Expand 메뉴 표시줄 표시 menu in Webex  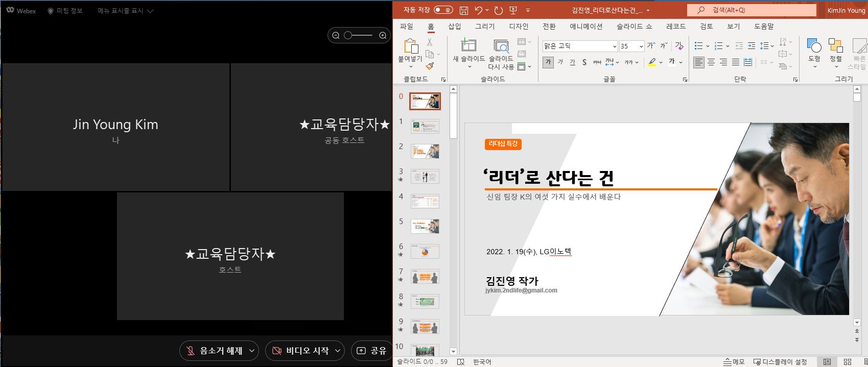126,11
